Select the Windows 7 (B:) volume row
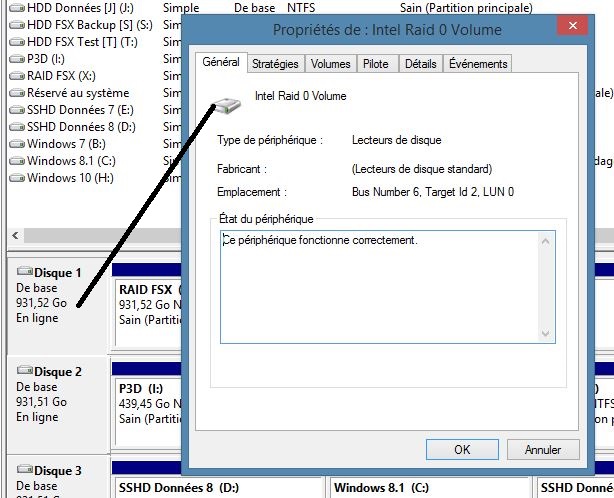Image resolution: width=614 pixels, height=498 pixels. click(x=95, y=144)
